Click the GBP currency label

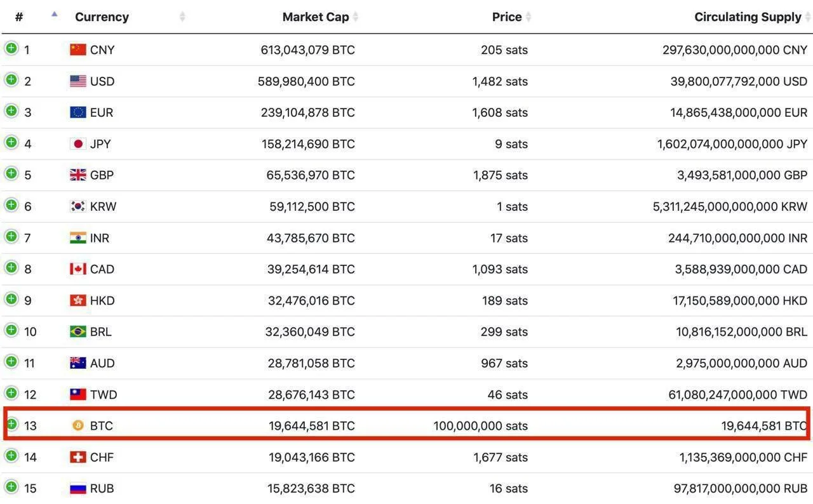(x=102, y=175)
